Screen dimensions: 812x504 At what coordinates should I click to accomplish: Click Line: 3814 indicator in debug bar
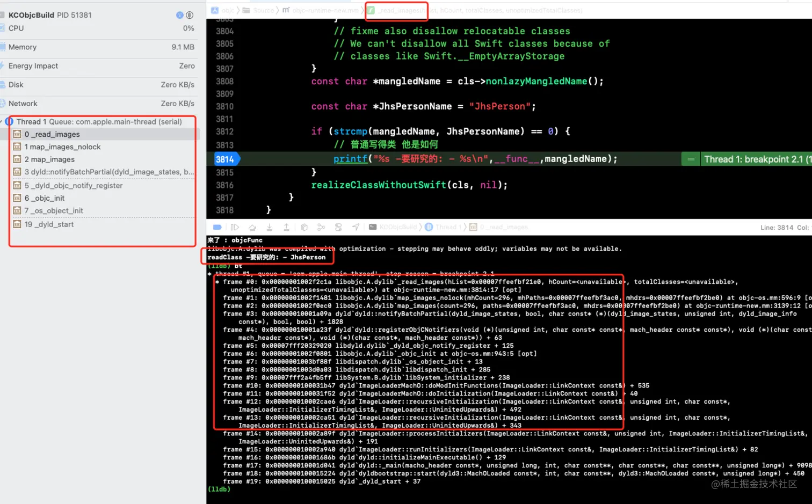pos(777,228)
